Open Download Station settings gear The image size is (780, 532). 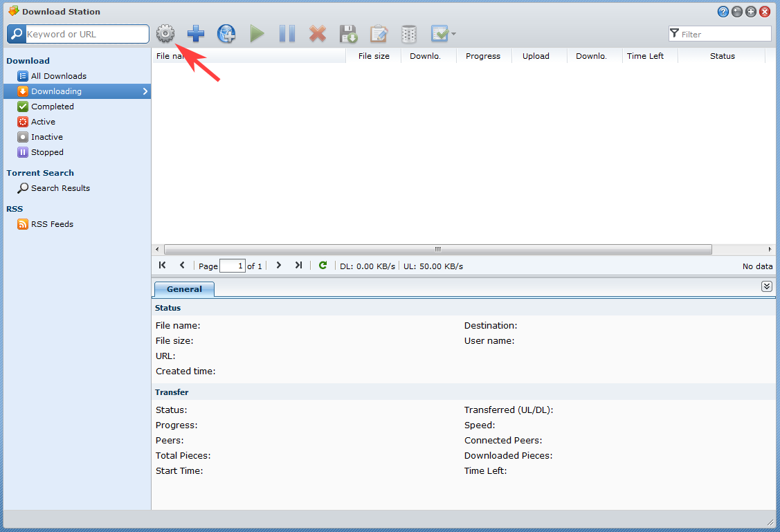pos(165,33)
